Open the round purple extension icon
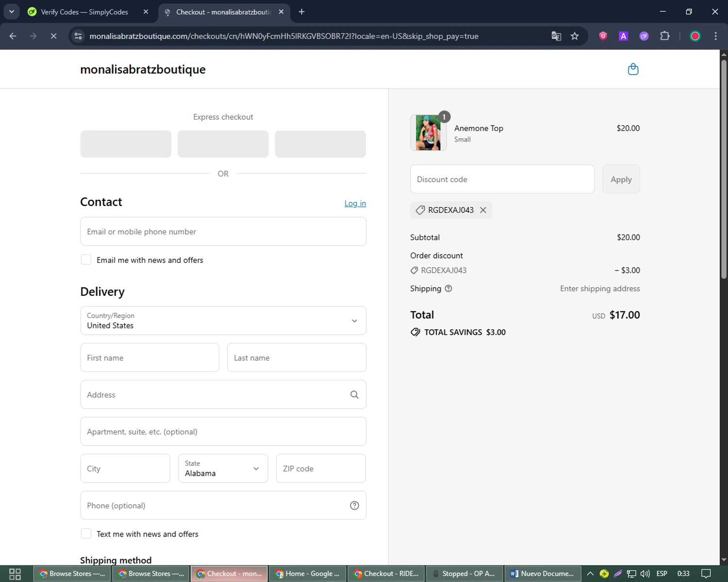728x582 pixels. [x=644, y=36]
